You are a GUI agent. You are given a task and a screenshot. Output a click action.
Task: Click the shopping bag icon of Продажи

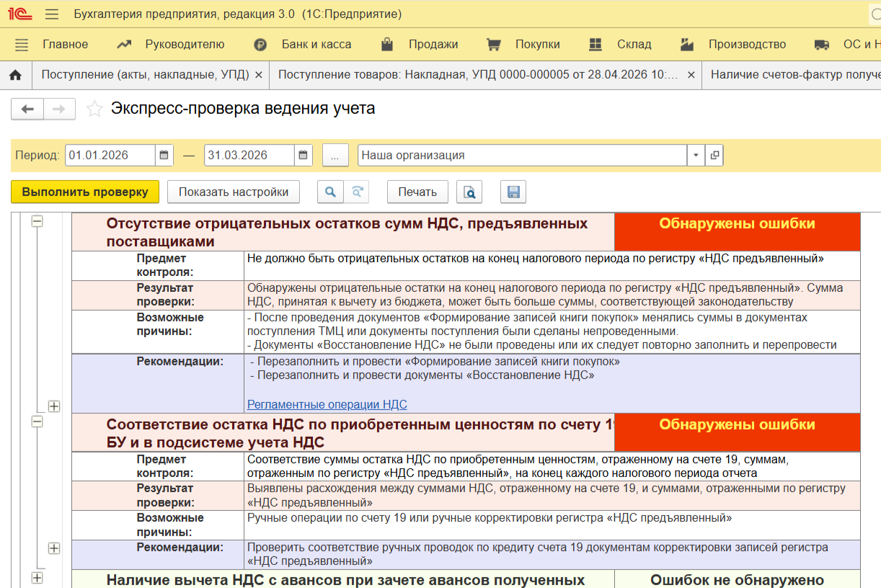(387, 45)
